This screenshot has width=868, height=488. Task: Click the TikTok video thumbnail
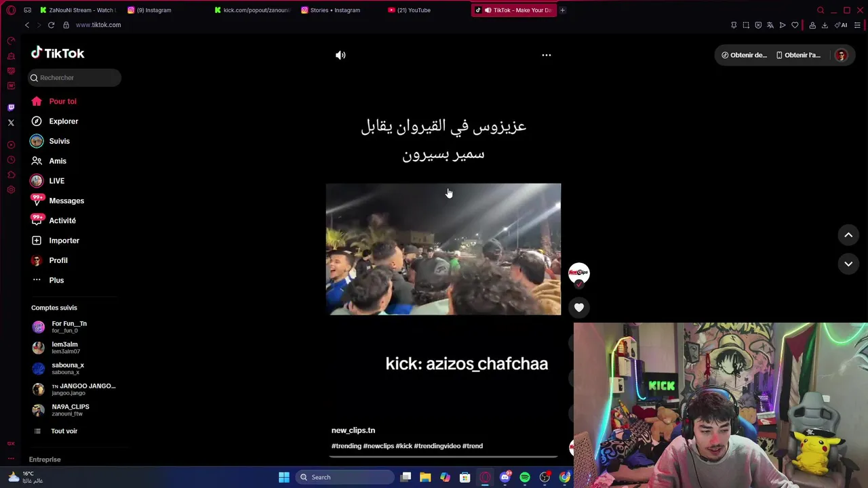(x=443, y=249)
